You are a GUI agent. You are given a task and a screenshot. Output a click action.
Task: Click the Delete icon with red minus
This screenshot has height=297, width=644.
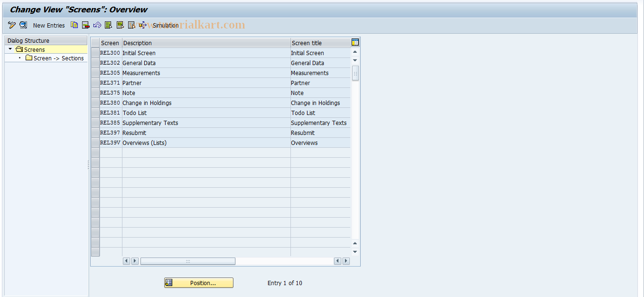pyautogui.click(x=86, y=25)
